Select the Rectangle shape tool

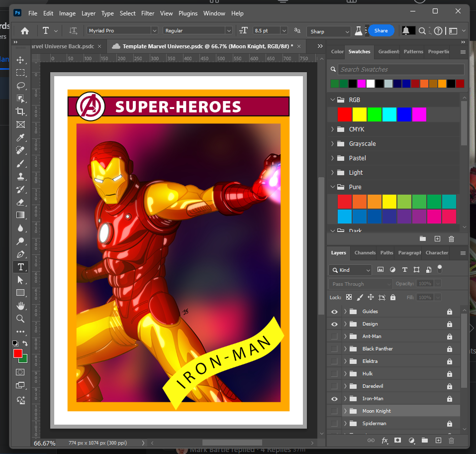coord(20,293)
